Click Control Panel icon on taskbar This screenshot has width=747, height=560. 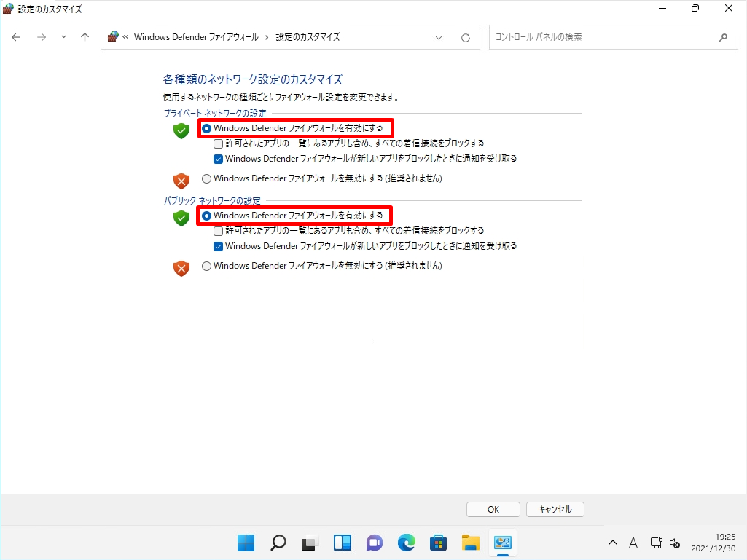click(x=503, y=543)
